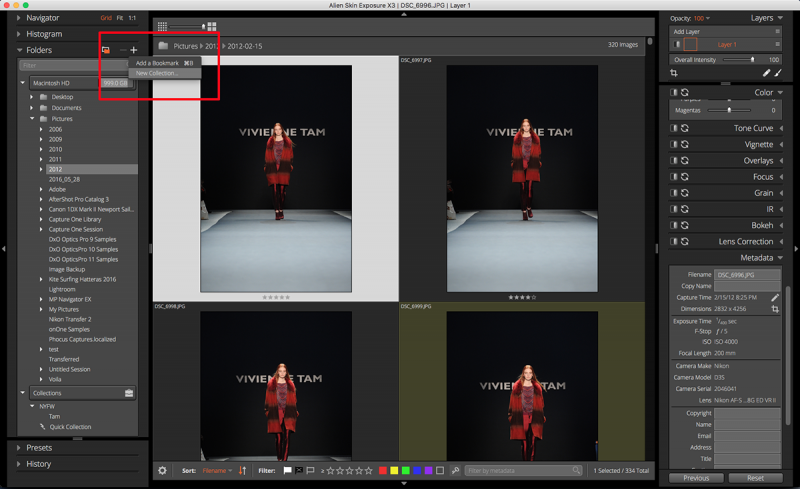Screen dimensions: 800x489
Task: Reverse sort direction with arrows icon
Action: tap(242, 471)
